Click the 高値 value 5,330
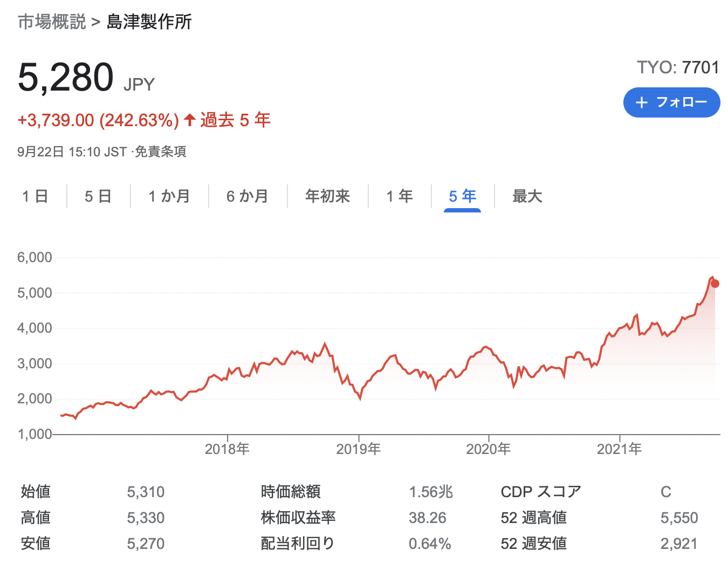Viewport: 728px width, 564px height. [146, 518]
